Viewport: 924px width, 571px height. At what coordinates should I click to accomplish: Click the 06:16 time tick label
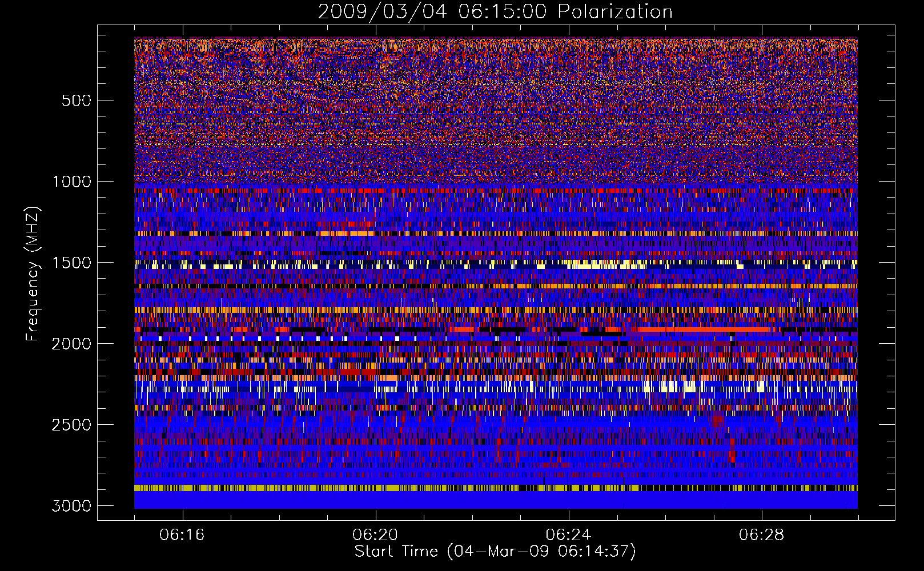[x=182, y=535]
